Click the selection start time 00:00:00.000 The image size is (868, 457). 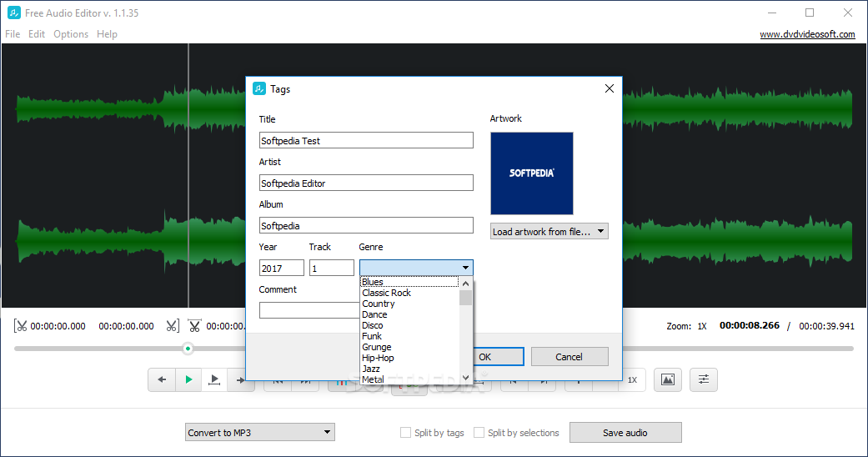tap(58, 326)
